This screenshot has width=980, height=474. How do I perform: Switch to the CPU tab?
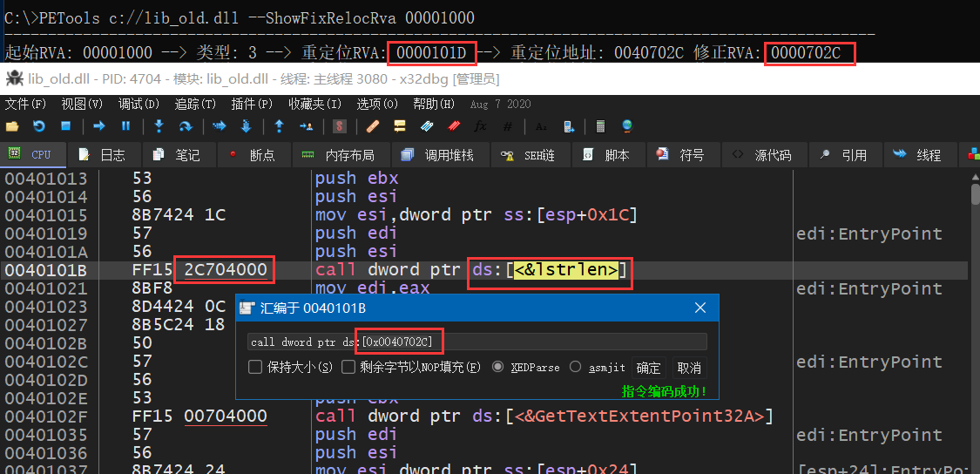point(33,155)
